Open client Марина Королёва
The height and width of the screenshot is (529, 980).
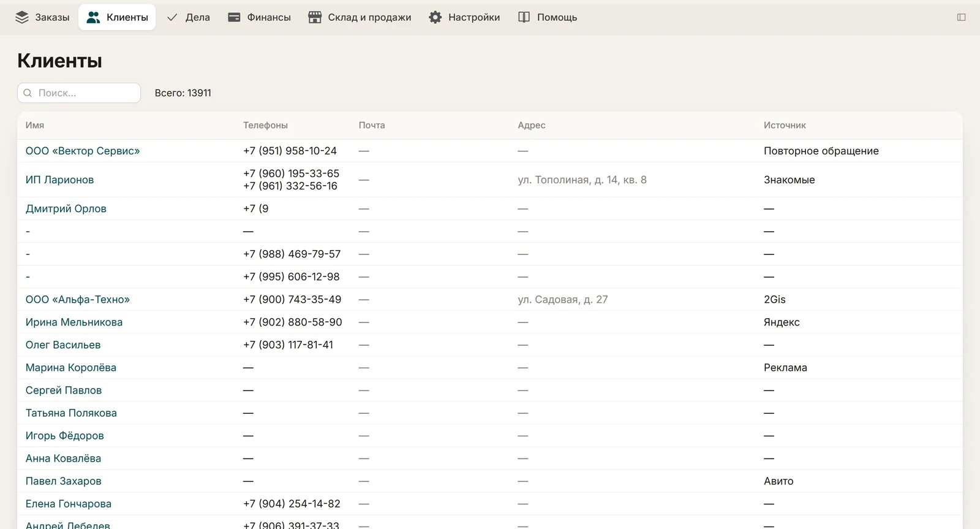(71, 367)
